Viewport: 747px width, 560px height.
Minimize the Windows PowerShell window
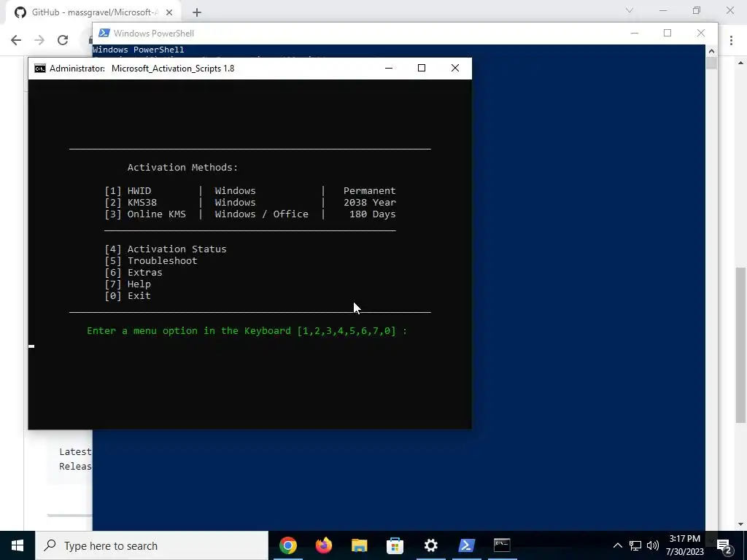[635, 33]
